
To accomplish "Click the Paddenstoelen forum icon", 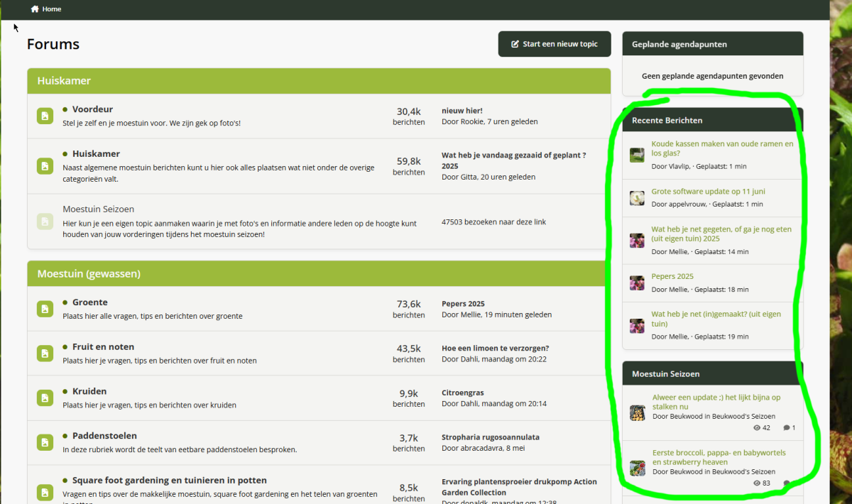I will (x=45, y=442).
